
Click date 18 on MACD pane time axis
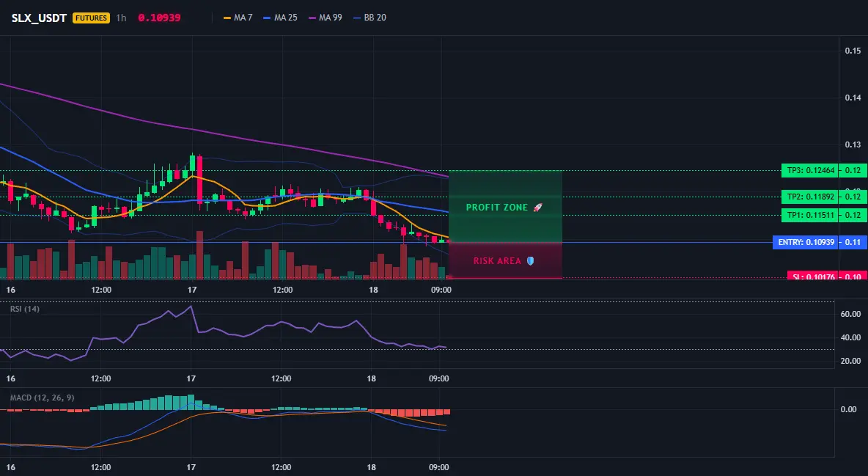[x=372, y=467]
